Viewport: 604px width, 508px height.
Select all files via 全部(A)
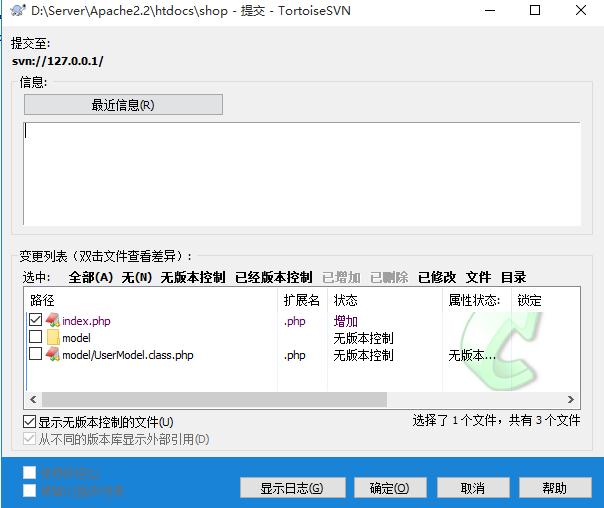pyautogui.click(x=90, y=277)
